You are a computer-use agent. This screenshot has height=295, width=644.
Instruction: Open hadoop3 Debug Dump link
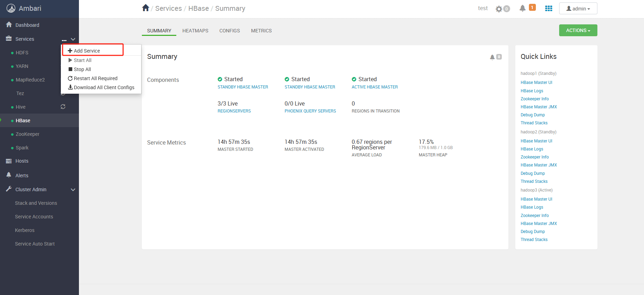pyautogui.click(x=533, y=232)
